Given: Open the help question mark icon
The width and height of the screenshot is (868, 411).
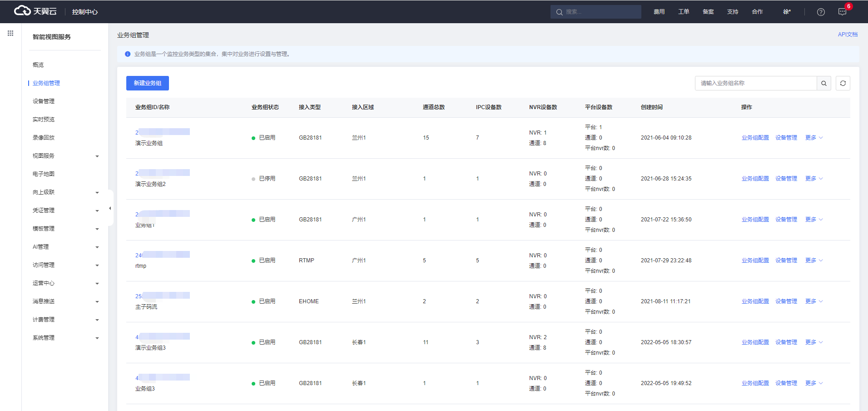Looking at the screenshot, I should coord(821,12).
